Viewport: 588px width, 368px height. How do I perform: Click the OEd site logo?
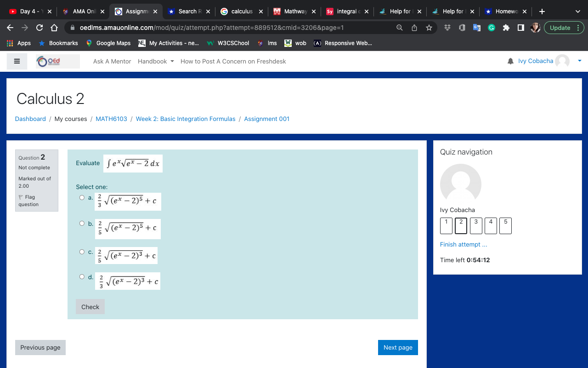(58, 61)
